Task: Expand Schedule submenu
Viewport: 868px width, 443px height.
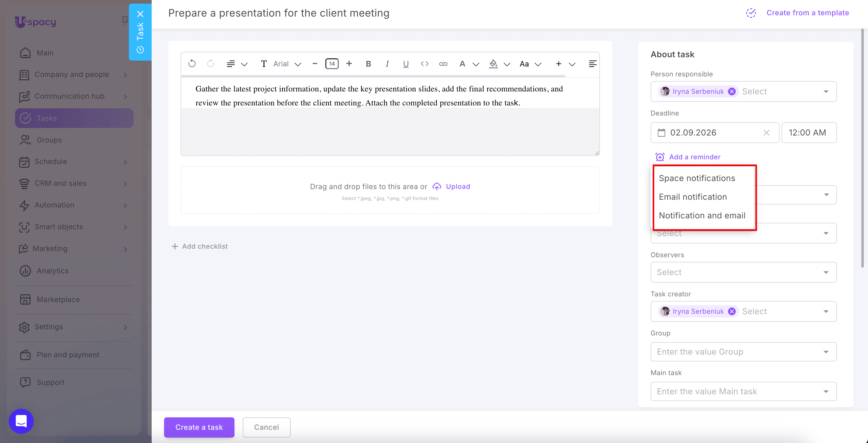Action: 125,162
